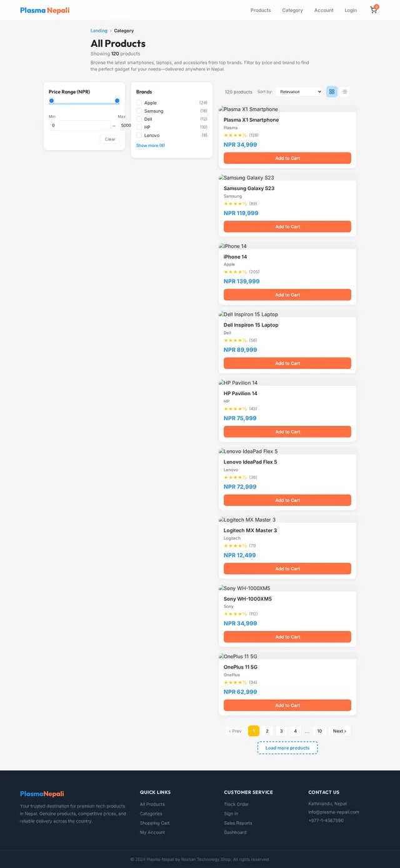The image size is (400, 868).
Task: Open the iPhone 14 product image
Action: point(233,246)
